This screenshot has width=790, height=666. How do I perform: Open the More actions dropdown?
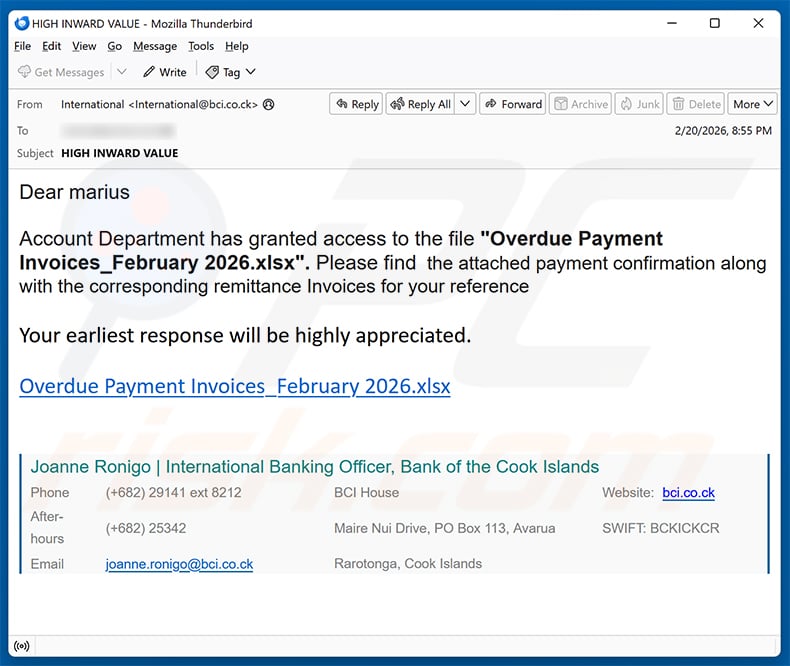tap(753, 104)
